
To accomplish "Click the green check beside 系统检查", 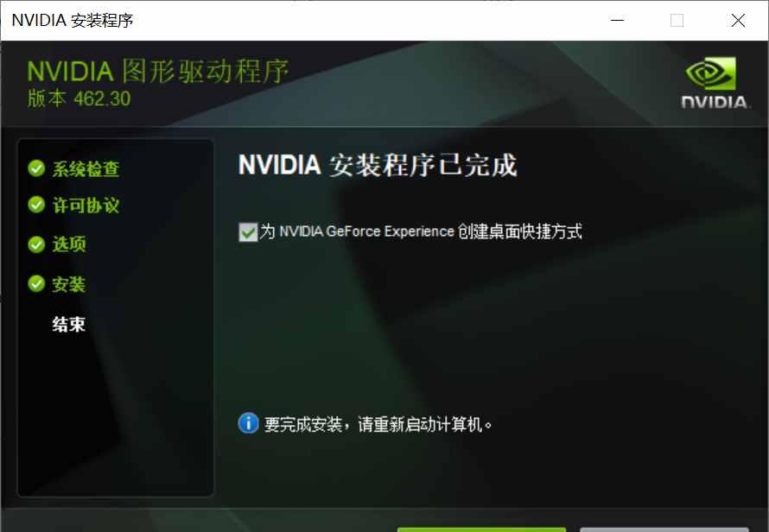I will point(36,168).
